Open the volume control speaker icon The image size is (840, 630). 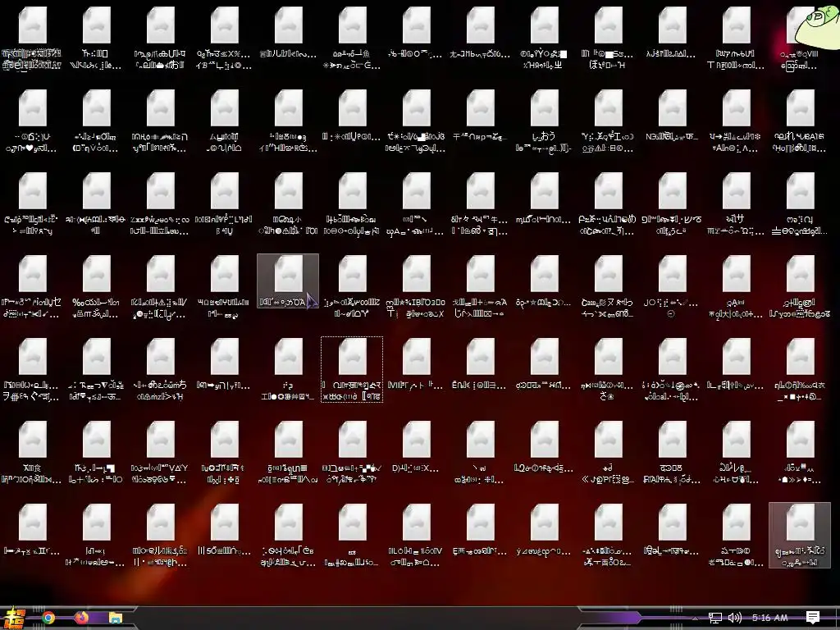[734, 619]
